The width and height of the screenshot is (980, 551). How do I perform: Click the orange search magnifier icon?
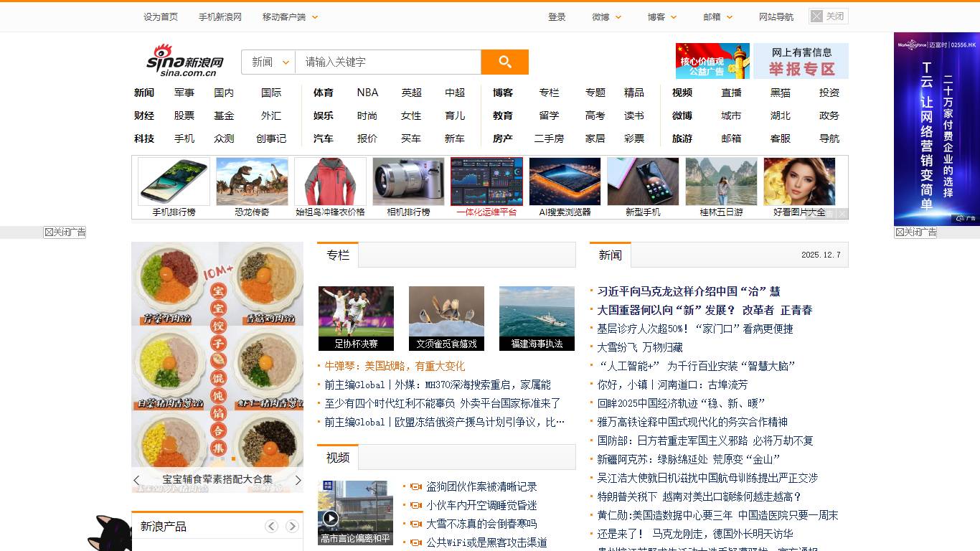[504, 62]
